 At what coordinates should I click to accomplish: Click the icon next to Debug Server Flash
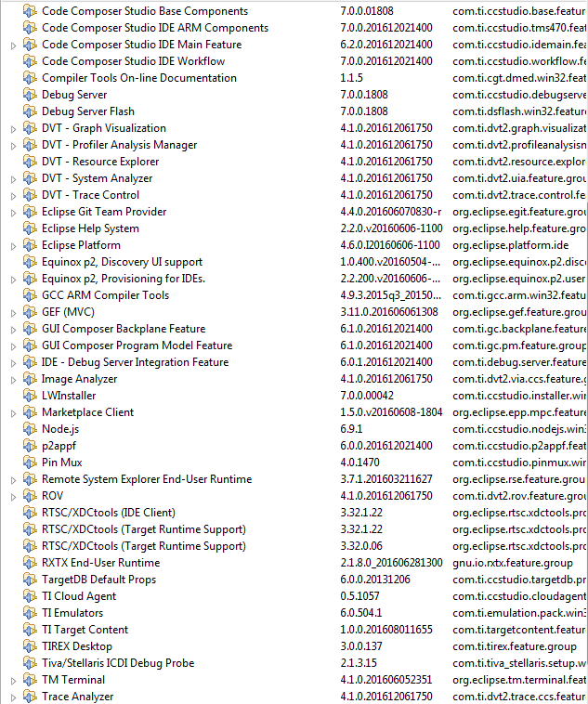tap(30, 111)
